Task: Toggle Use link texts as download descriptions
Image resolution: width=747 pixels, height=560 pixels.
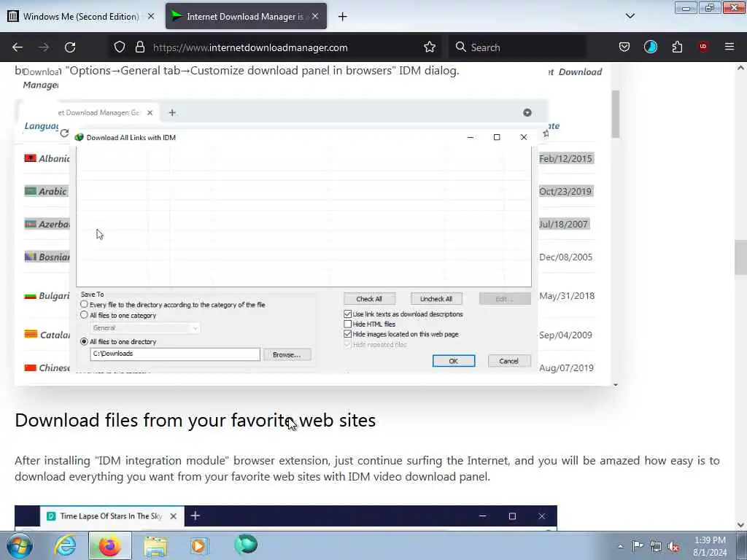Action: click(348, 314)
